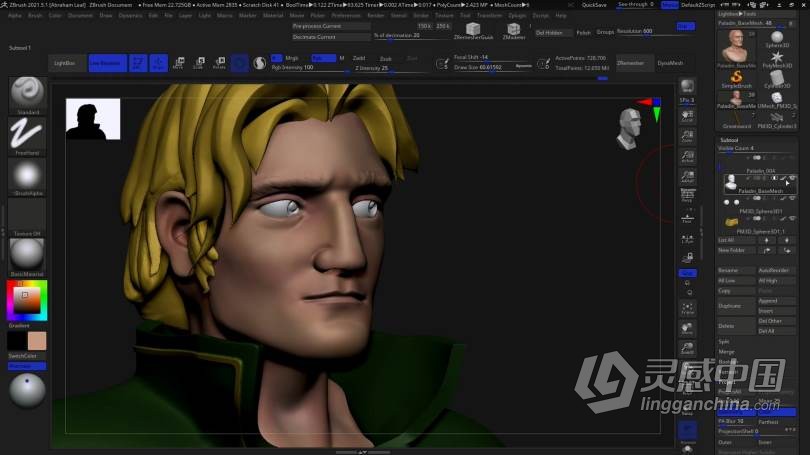This screenshot has width=810, height=455.
Task: Toggle Zsub mode
Action: [385, 58]
